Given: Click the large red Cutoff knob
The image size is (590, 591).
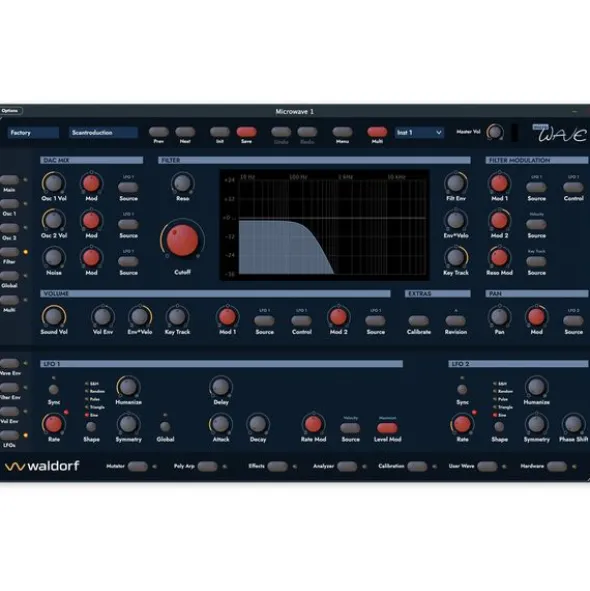Looking at the screenshot, I should [182, 240].
